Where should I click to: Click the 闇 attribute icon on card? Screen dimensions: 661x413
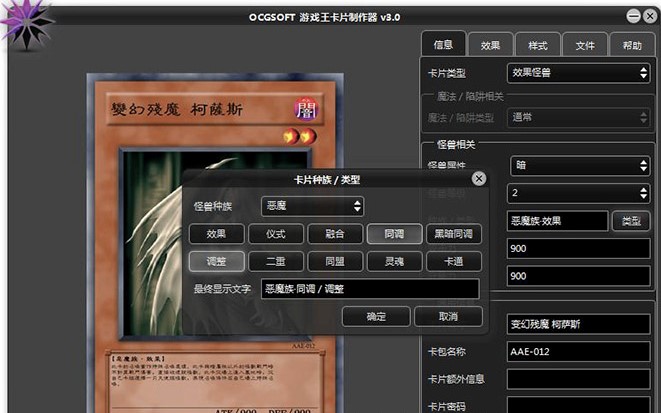306,110
